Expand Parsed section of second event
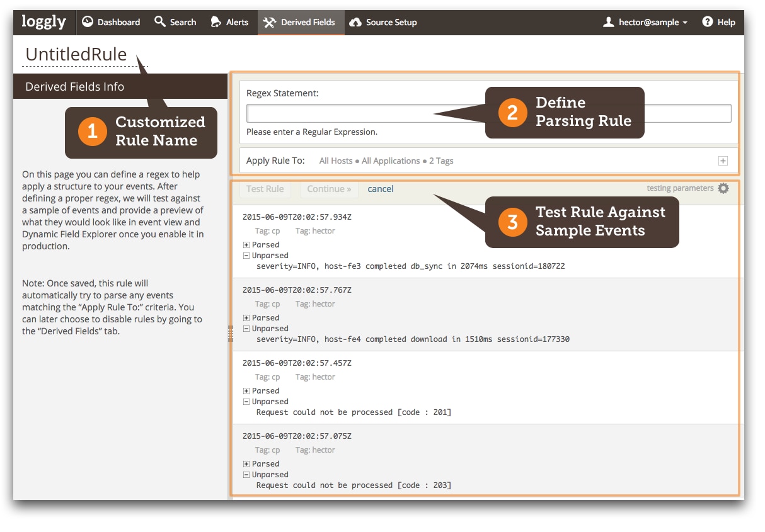 point(246,318)
